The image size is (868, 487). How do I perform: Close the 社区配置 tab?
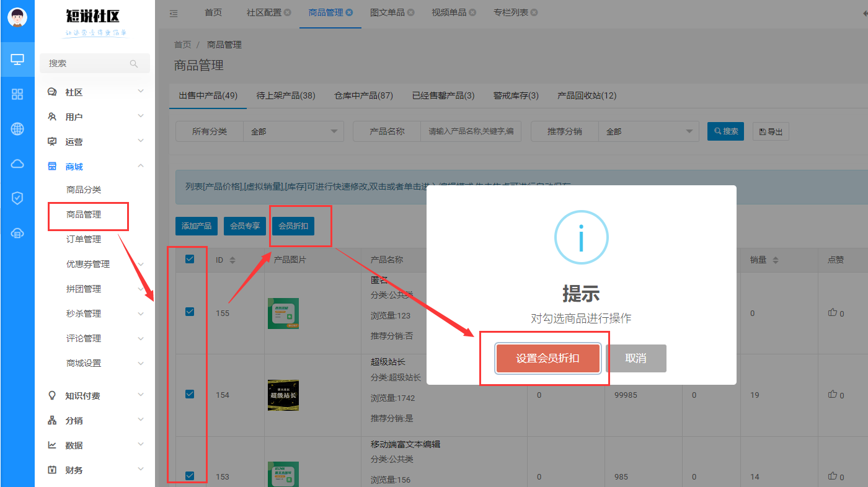288,12
